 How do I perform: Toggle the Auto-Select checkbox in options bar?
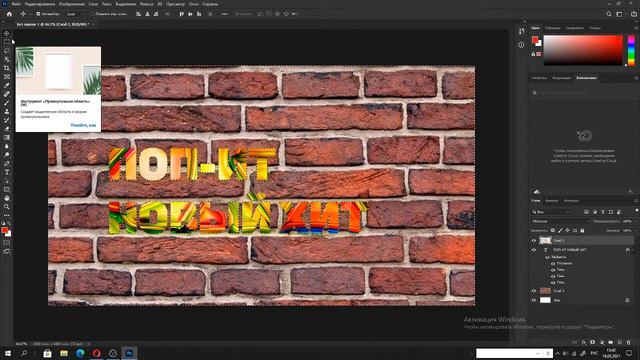tap(38, 14)
